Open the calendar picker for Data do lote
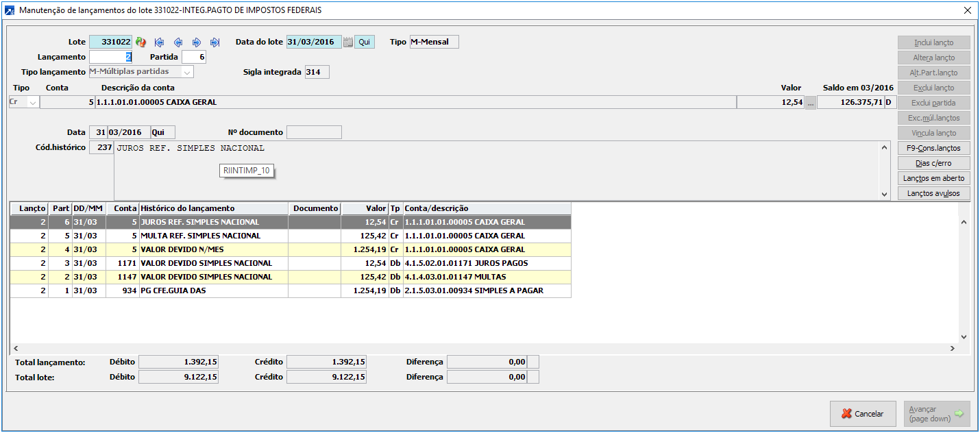This screenshot has height=433, width=980. 348,42
